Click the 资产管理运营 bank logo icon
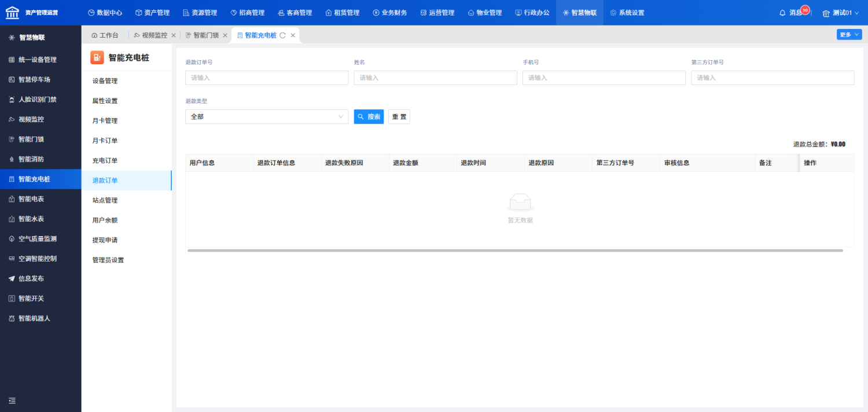The width and height of the screenshot is (868, 412). pos(12,12)
